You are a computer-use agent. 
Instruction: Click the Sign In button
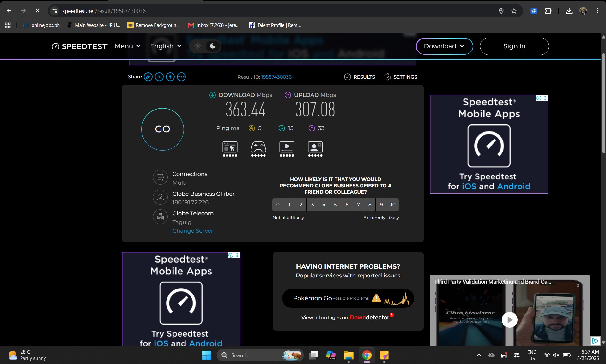pyautogui.click(x=514, y=46)
